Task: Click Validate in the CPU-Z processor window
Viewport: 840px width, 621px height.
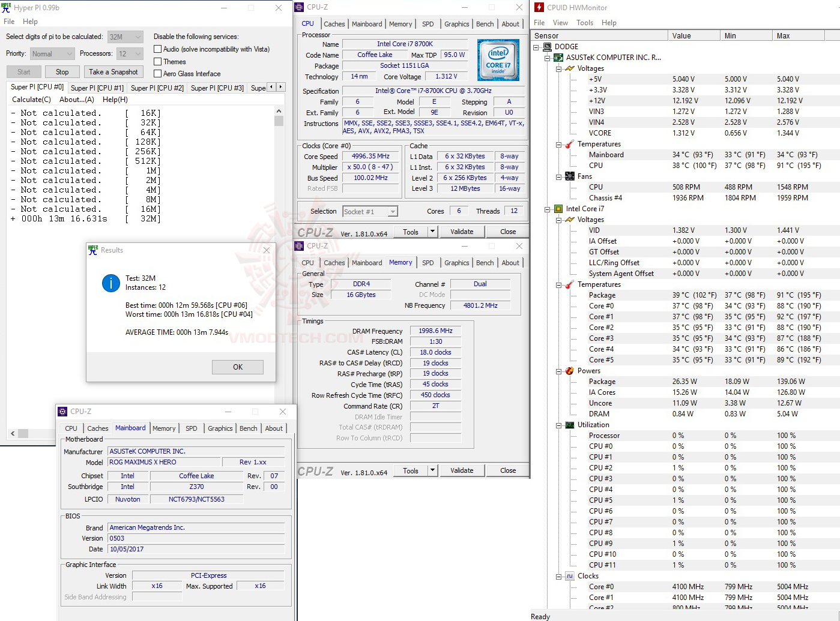Action: tap(462, 232)
